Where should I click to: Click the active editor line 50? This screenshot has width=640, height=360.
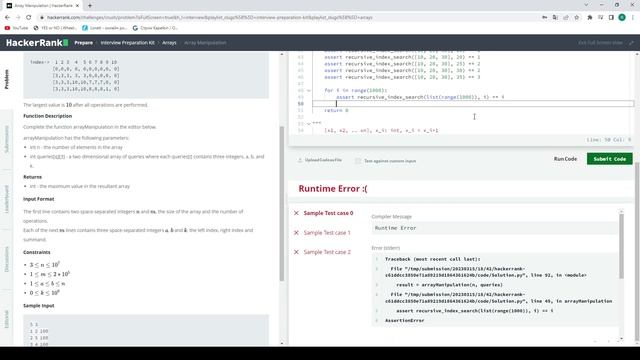pyautogui.click(x=473, y=104)
